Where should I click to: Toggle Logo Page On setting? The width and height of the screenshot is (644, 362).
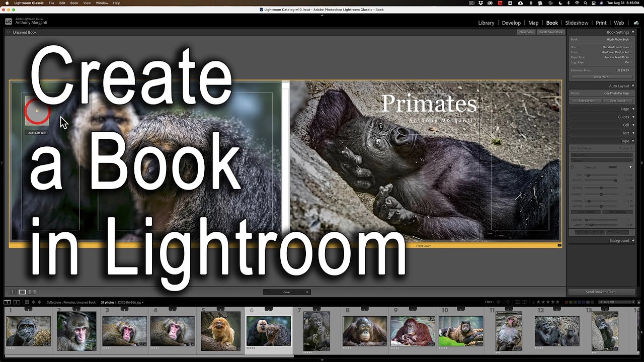627,62
